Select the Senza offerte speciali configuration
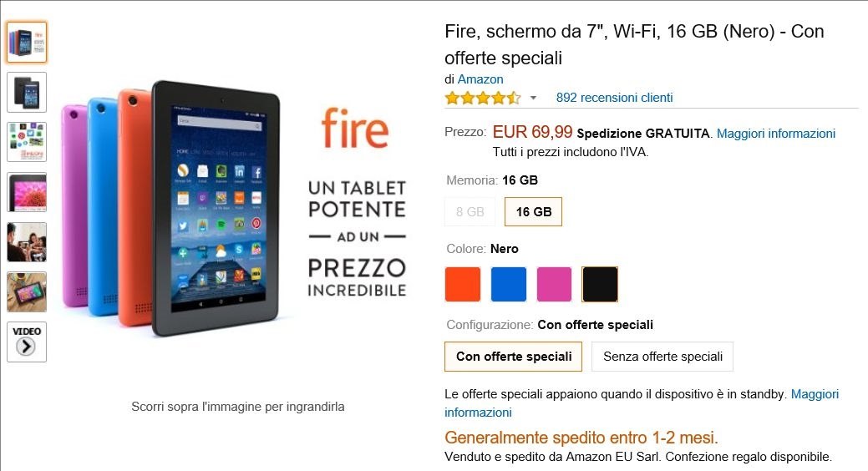Screen dimensions: 868x471 click(662, 357)
